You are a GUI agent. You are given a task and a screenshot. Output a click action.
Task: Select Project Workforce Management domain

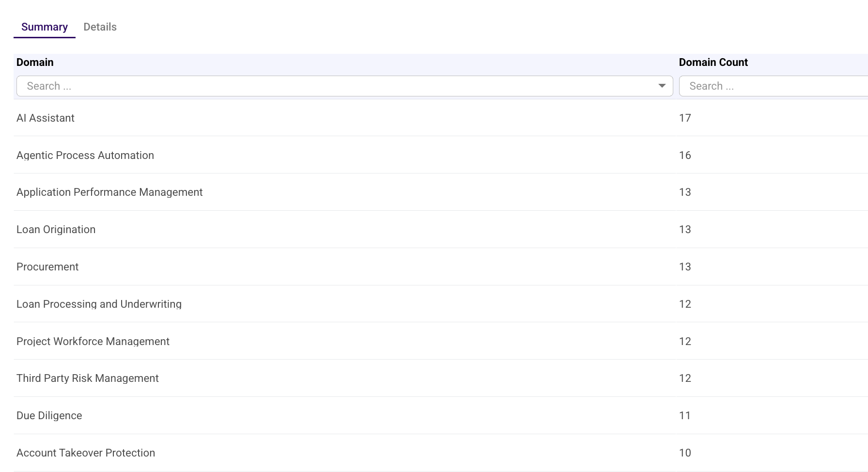click(x=93, y=342)
